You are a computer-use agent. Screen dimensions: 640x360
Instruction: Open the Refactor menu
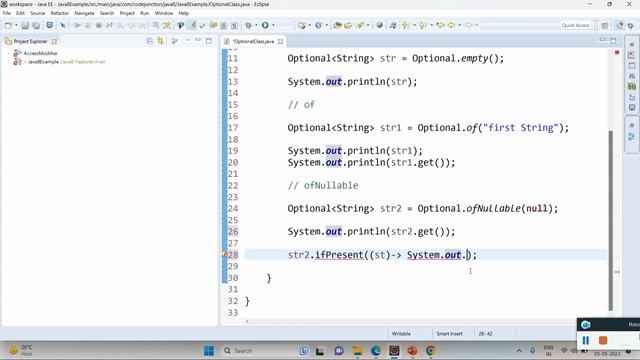point(60,13)
